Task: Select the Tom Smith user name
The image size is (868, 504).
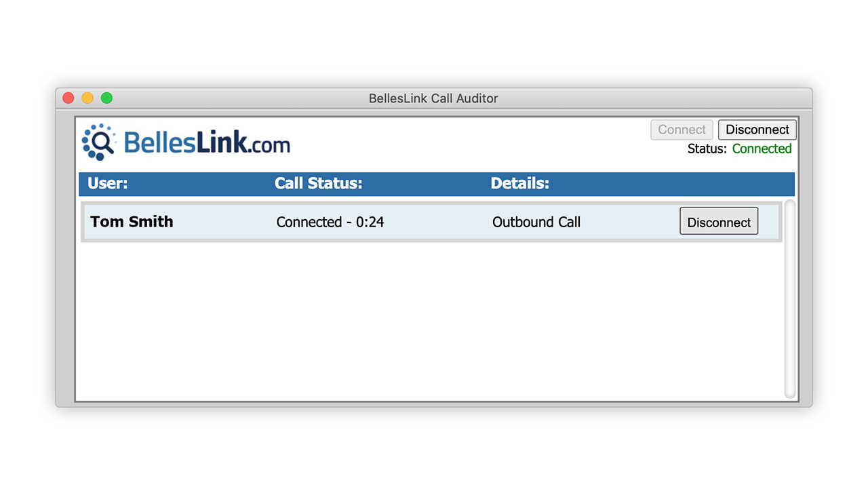Action: [132, 222]
